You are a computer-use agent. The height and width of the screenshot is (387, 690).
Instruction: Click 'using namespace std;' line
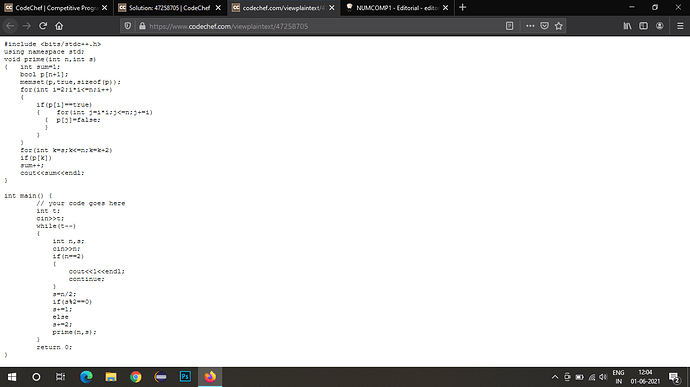44,52
